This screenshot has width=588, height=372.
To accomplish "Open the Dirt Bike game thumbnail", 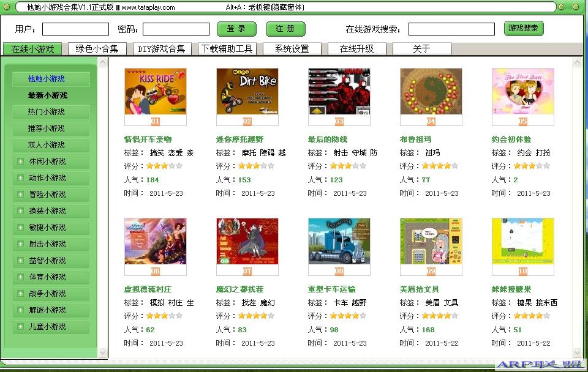I will (x=247, y=91).
